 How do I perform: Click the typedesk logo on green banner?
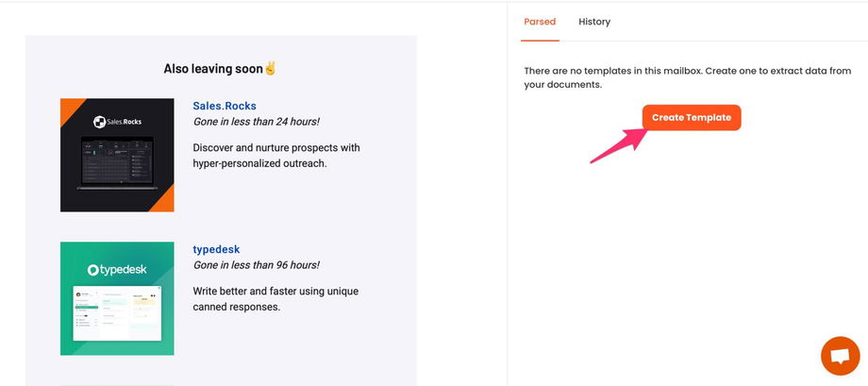(x=117, y=270)
